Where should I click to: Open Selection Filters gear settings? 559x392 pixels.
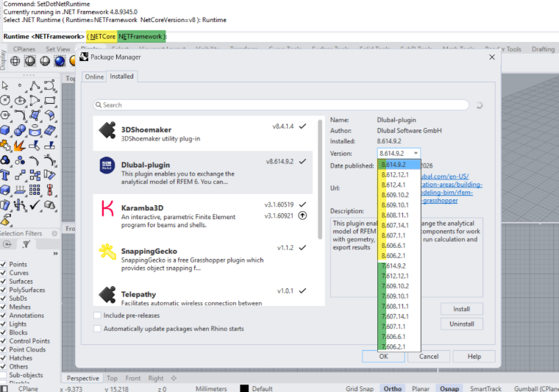(x=54, y=233)
